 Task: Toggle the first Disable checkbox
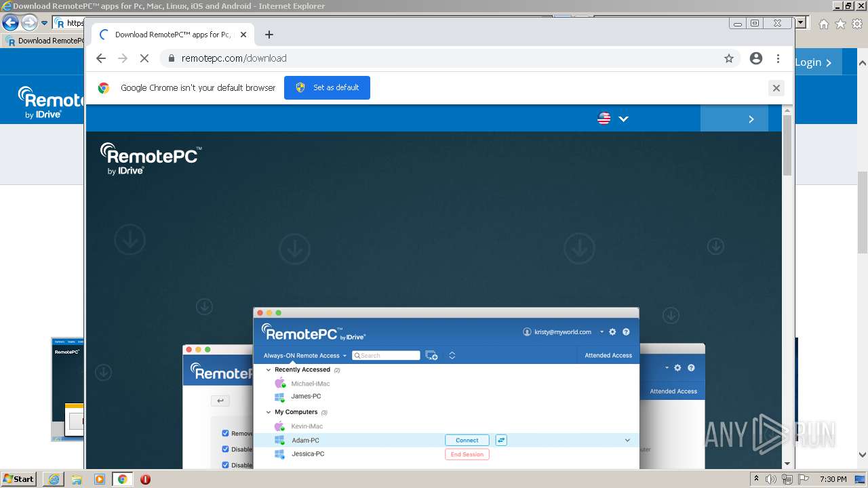point(226,449)
